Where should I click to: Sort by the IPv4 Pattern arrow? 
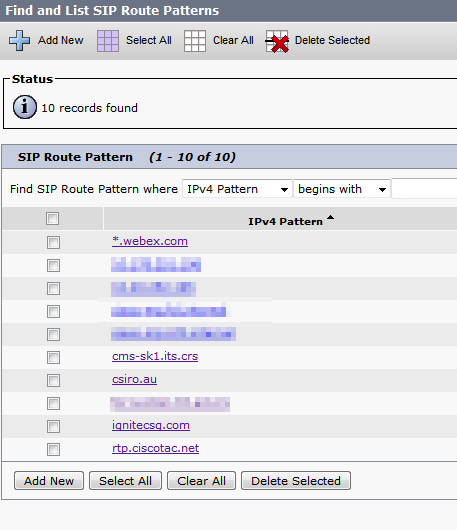(331, 218)
